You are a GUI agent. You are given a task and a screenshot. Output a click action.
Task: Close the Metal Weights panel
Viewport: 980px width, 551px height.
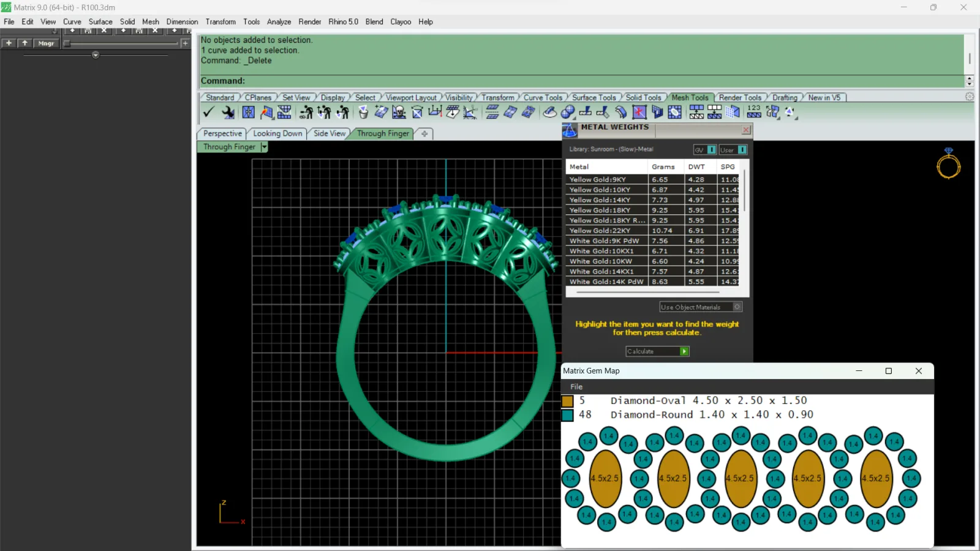click(x=746, y=130)
